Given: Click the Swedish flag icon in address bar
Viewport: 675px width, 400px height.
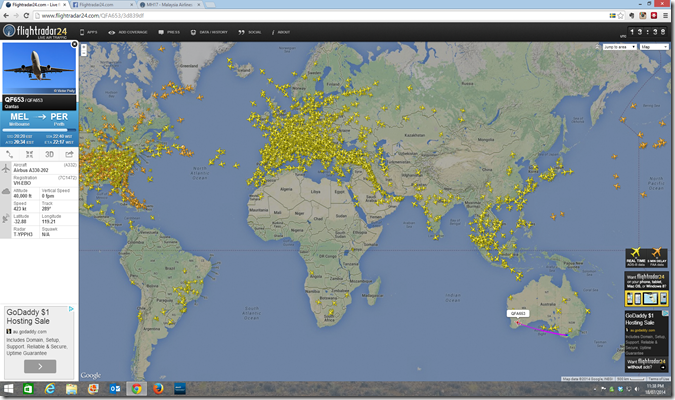Looking at the screenshot, I should [x=612, y=16].
